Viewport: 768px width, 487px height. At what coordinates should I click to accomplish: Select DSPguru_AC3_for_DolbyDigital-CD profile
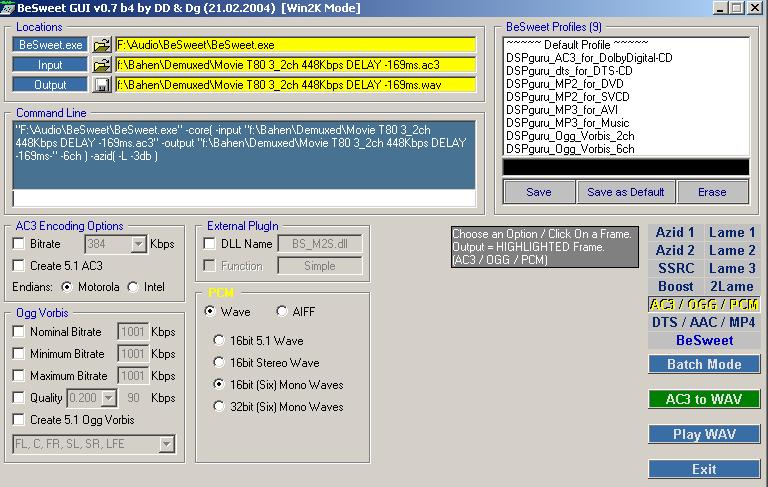coord(589,58)
